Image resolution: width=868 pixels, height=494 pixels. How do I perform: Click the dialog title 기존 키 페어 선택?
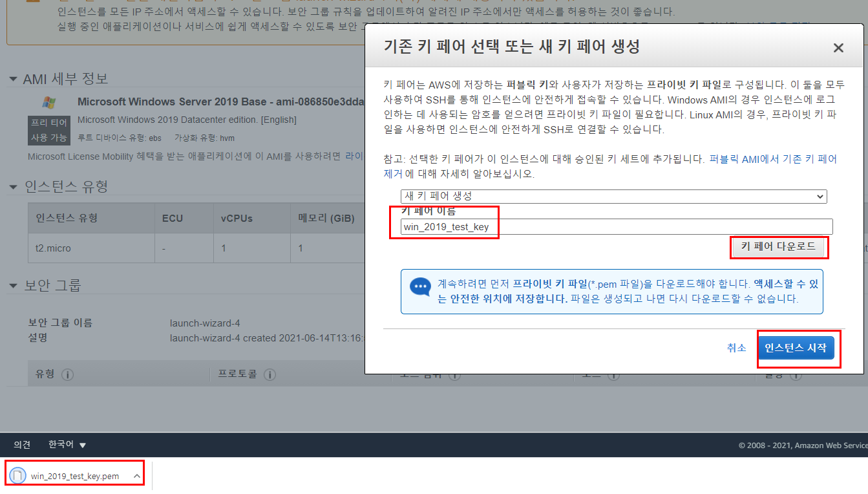click(512, 47)
